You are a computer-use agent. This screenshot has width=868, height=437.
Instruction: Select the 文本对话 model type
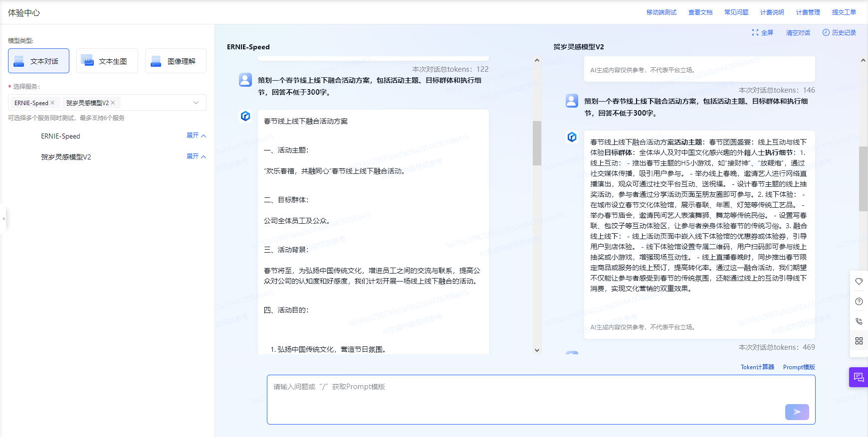(38, 61)
